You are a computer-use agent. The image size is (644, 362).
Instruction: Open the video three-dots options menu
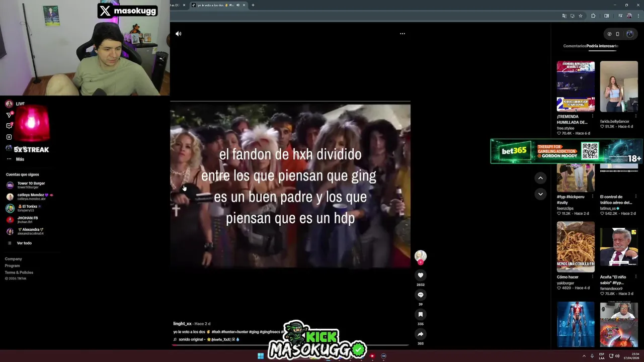click(x=402, y=34)
